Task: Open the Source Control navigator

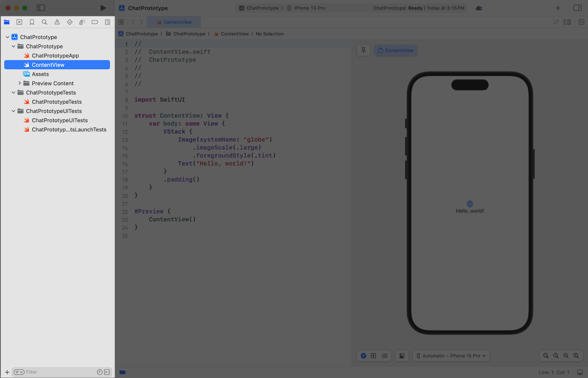Action: coord(19,22)
